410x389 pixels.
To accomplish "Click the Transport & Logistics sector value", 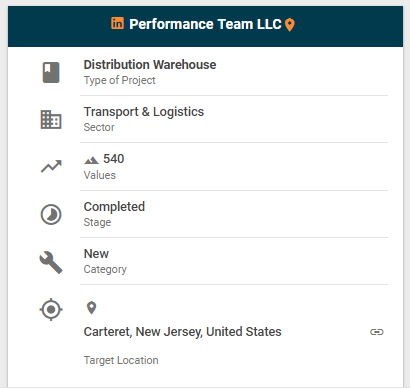I will 144,112.
